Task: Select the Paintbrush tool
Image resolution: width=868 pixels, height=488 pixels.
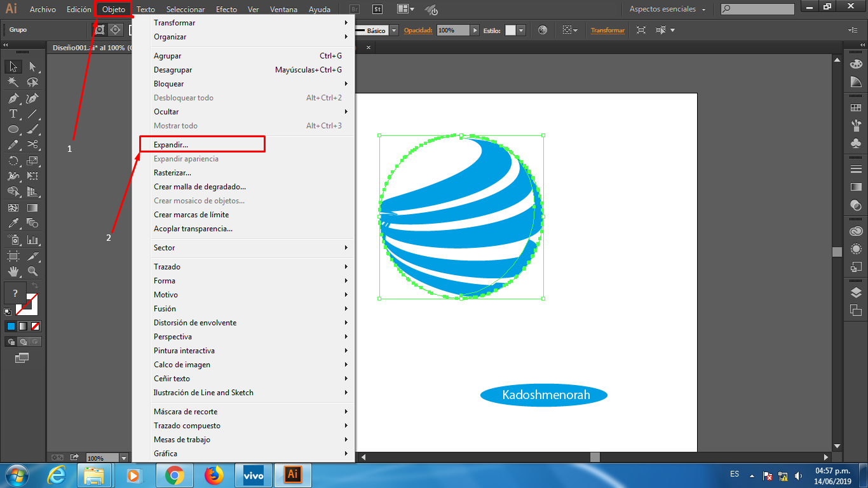Action: tap(32, 130)
